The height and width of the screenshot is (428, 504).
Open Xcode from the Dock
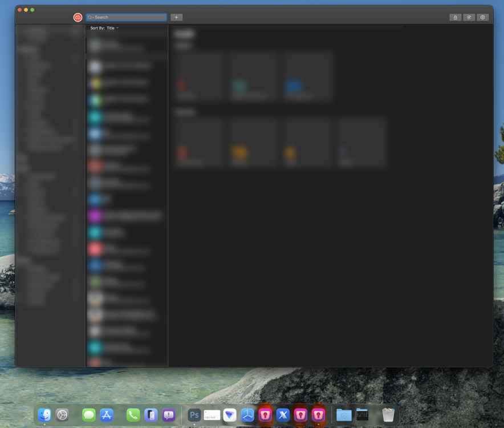[x=283, y=415]
